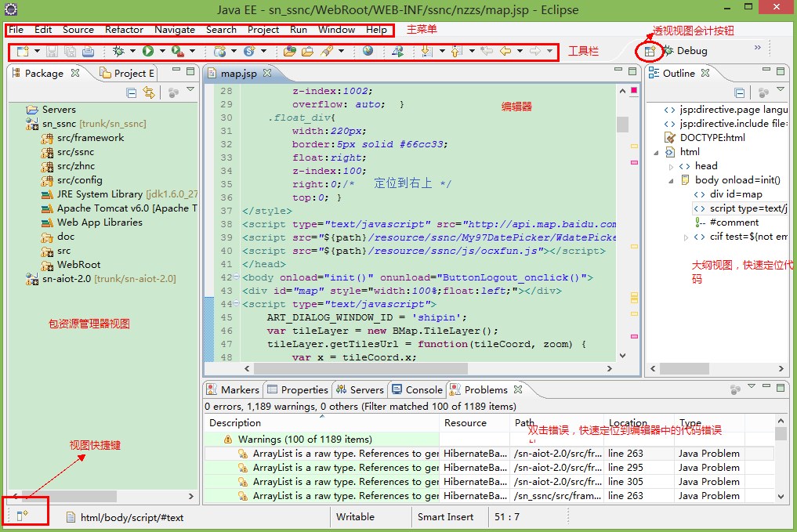
Task: Toggle Link with Editor in Package Explorer
Action: pyautogui.click(x=148, y=92)
